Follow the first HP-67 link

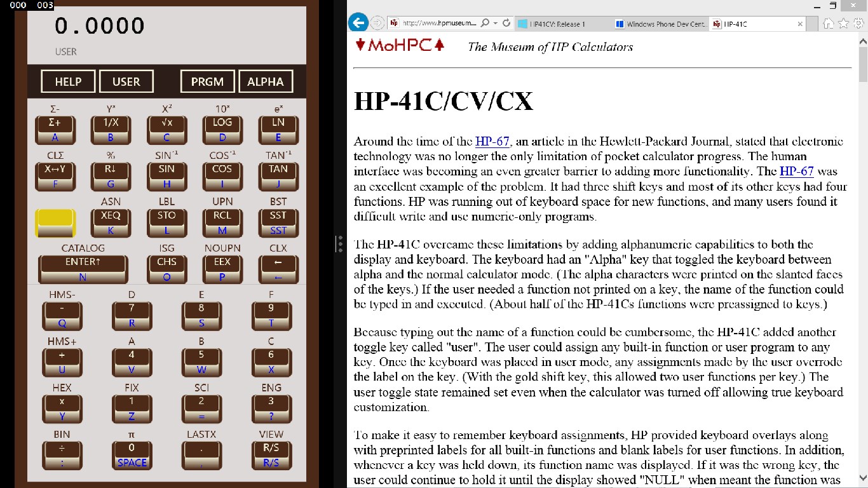point(492,141)
